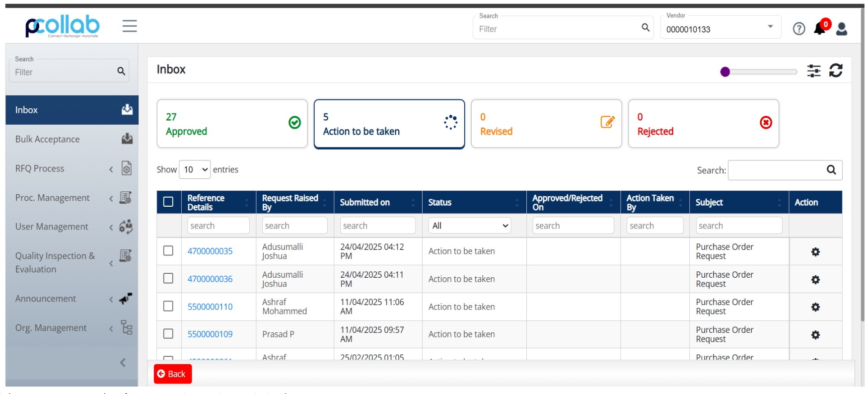Click the top search magnifier icon
This screenshot has width=868, height=394.
pos(646,28)
